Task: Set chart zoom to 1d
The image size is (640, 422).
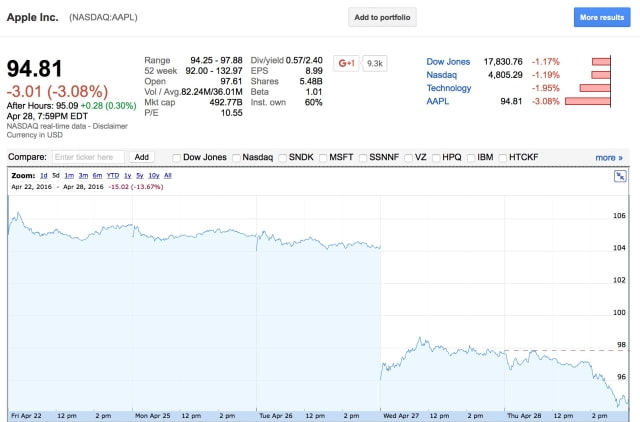Action: pyautogui.click(x=44, y=175)
